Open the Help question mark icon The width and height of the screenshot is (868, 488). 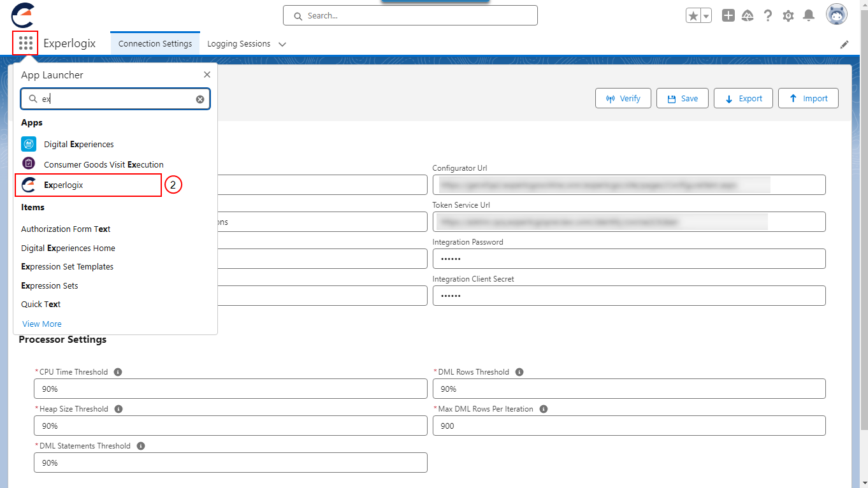[768, 15]
